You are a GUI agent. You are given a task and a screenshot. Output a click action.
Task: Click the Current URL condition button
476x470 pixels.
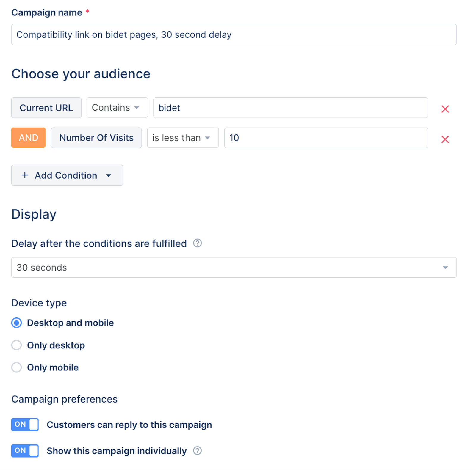pyautogui.click(x=46, y=108)
